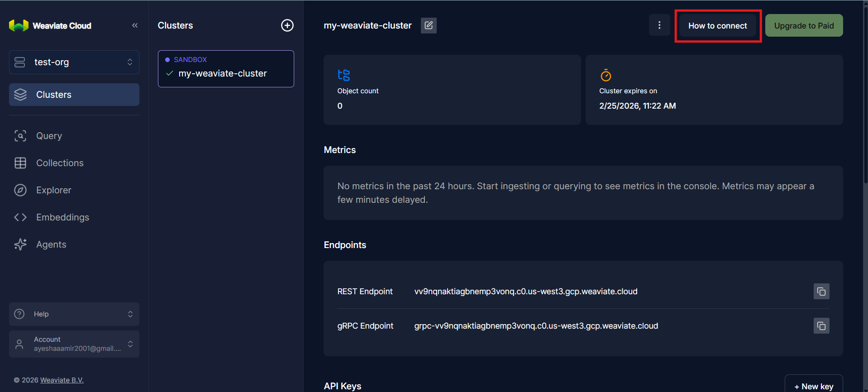Select my-weaviate-cluster sandbox card

pos(225,69)
